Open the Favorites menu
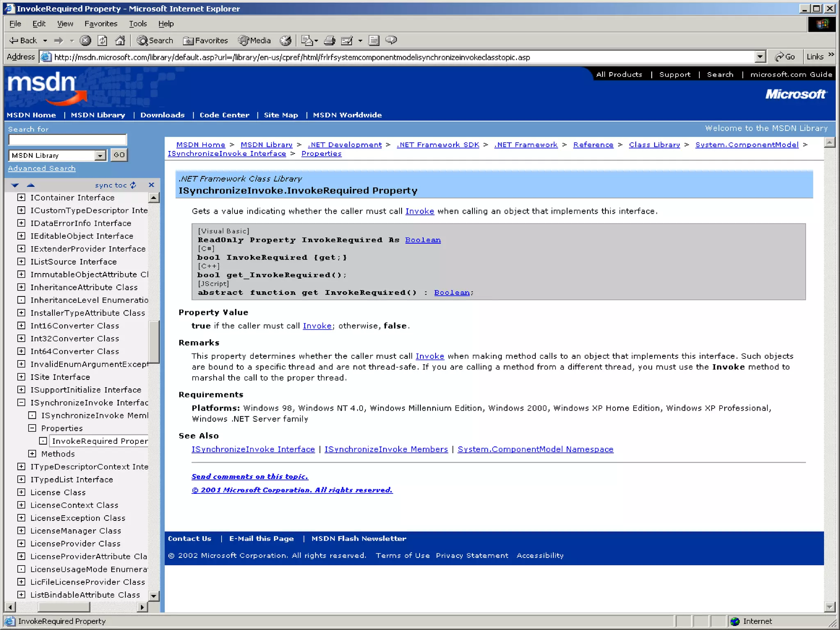 click(x=101, y=24)
